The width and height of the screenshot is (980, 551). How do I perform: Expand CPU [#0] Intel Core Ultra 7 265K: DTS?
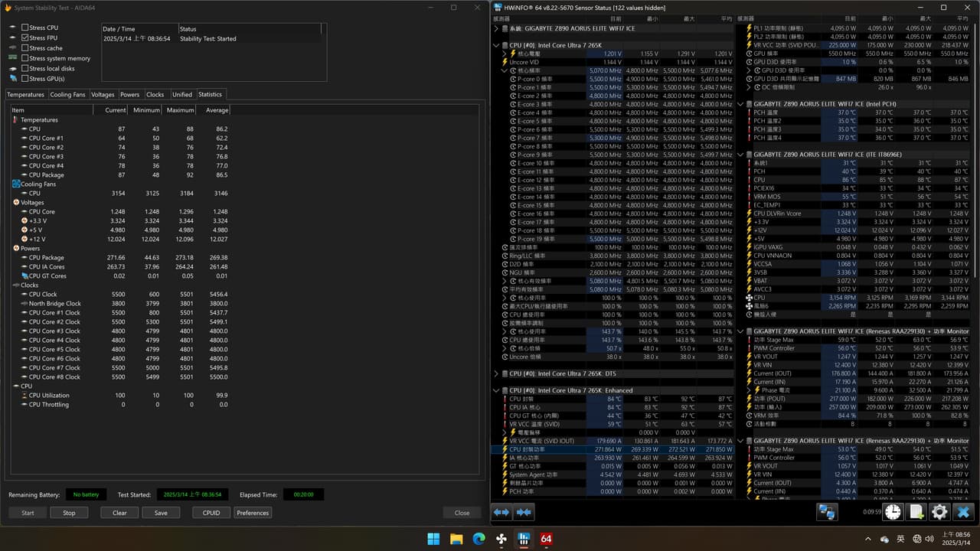(497, 373)
